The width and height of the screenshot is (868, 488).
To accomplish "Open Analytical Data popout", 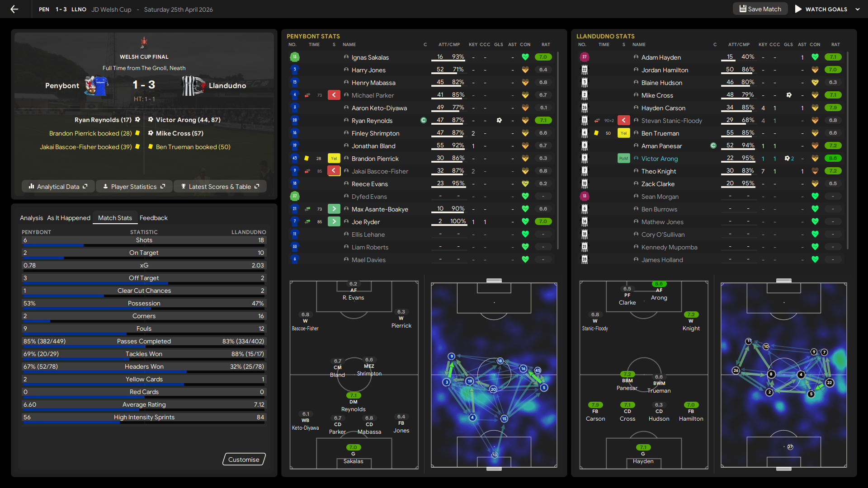I will [58, 187].
